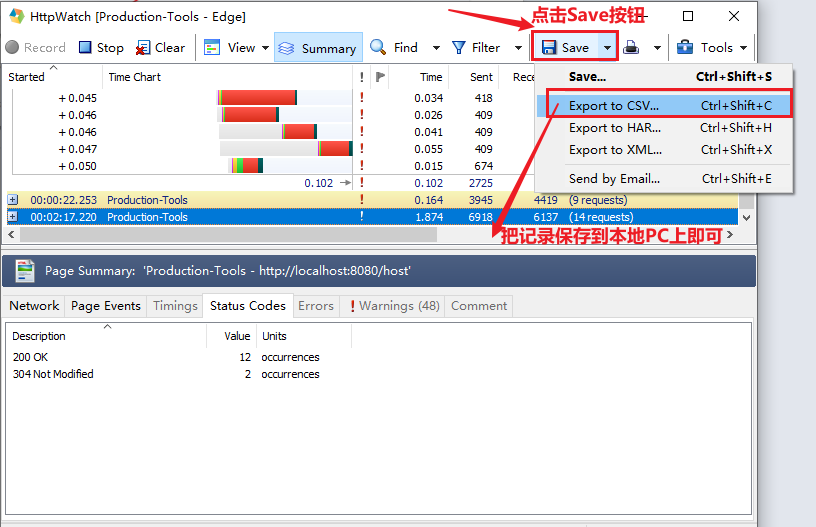Viewport: 816px width, 527px height.
Task: Click the Print icon
Action: (x=631, y=48)
